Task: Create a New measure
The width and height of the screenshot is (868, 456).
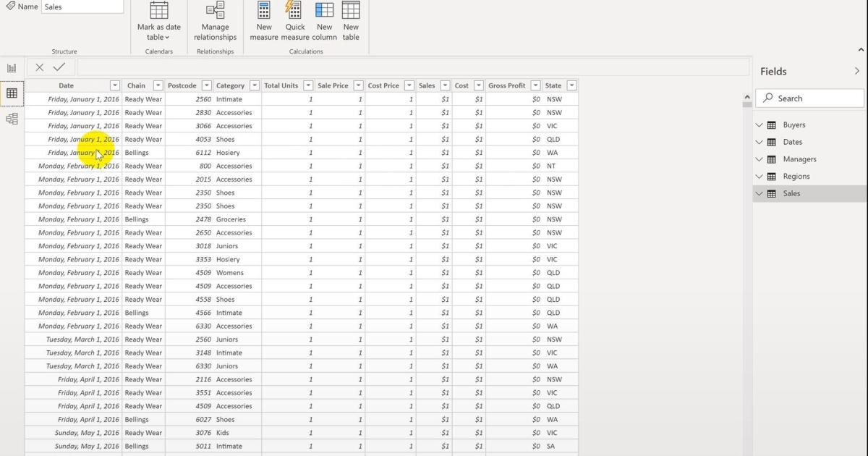Action: pos(264,22)
